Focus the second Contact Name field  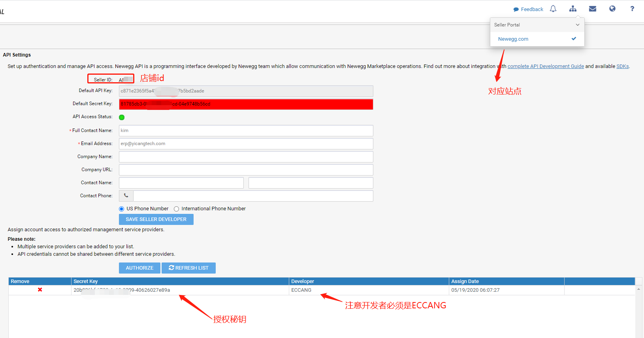point(311,183)
